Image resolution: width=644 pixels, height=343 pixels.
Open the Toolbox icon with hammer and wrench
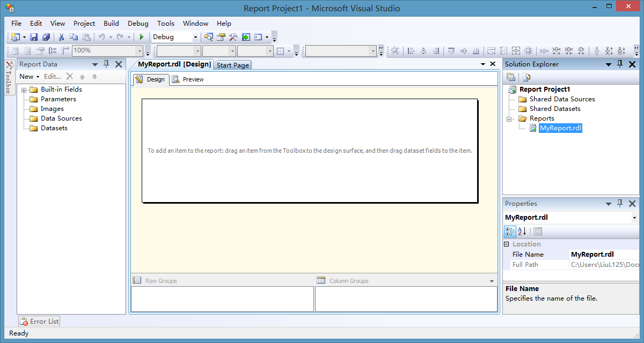click(233, 37)
